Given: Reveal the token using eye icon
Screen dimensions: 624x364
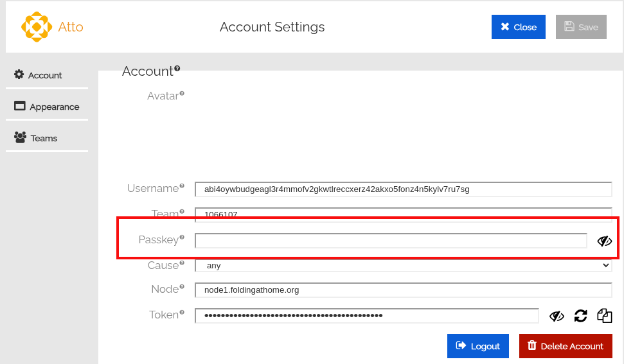Looking at the screenshot, I should [557, 316].
